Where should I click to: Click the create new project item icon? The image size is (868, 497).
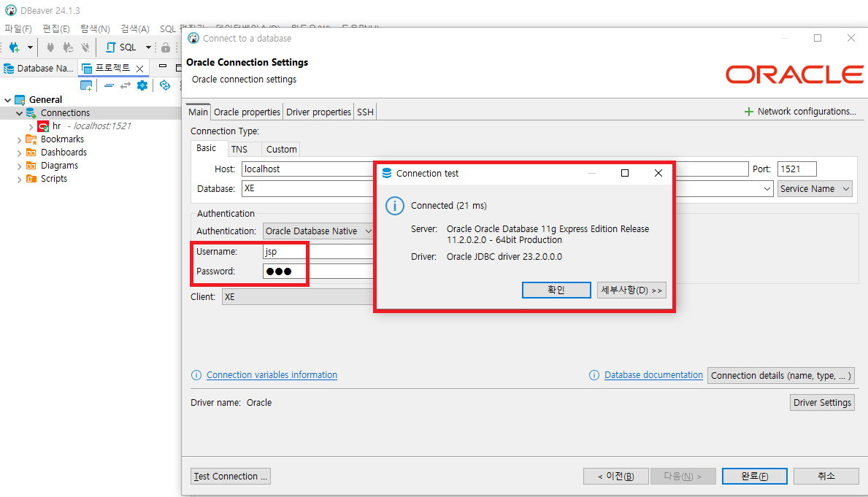[x=86, y=85]
